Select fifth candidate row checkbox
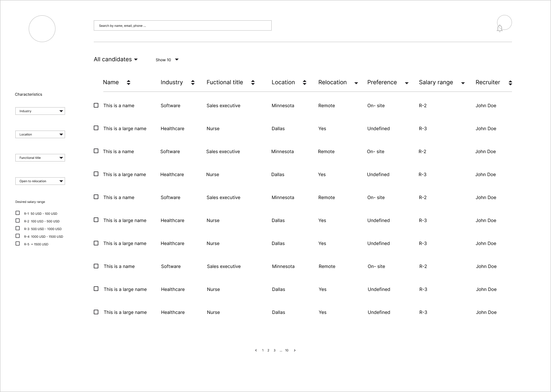Viewport: 551px width, 392px height. 96,197
